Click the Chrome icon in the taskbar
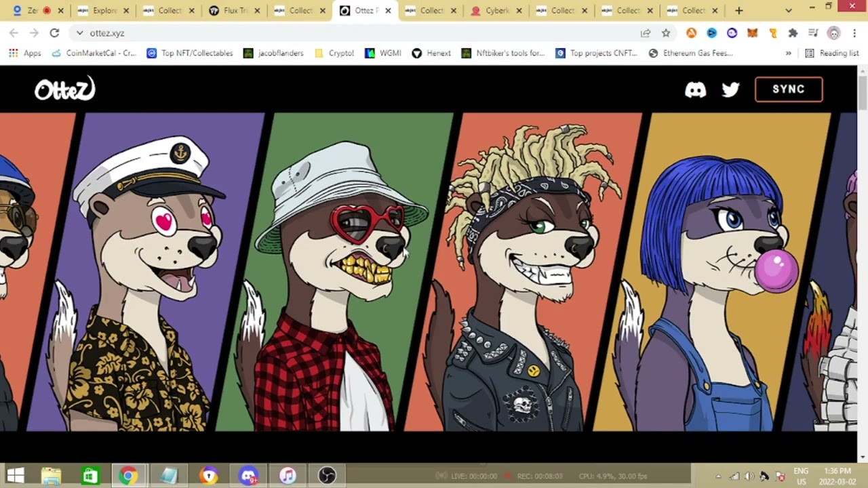This screenshot has height=488, width=868. (x=128, y=476)
